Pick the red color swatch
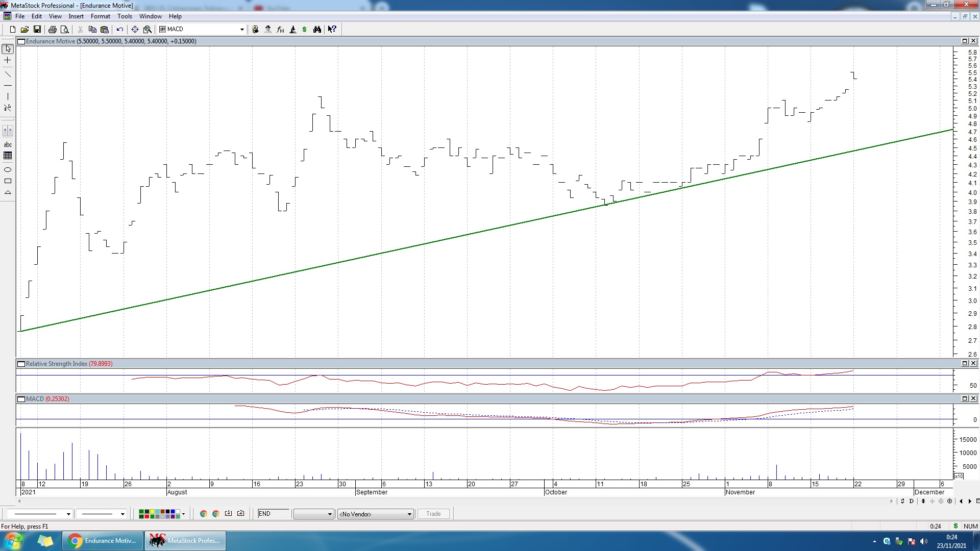The height and width of the screenshot is (551, 980). pyautogui.click(x=147, y=516)
